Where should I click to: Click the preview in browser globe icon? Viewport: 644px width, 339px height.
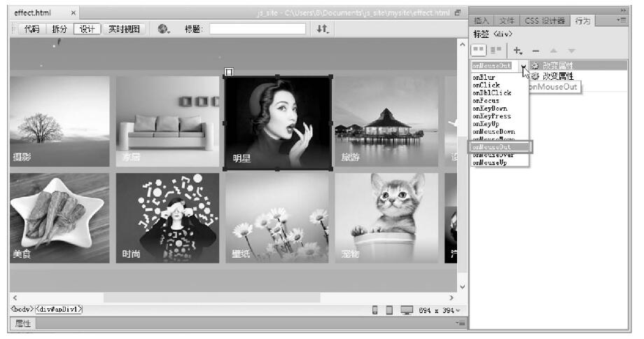click(x=163, y=29)
